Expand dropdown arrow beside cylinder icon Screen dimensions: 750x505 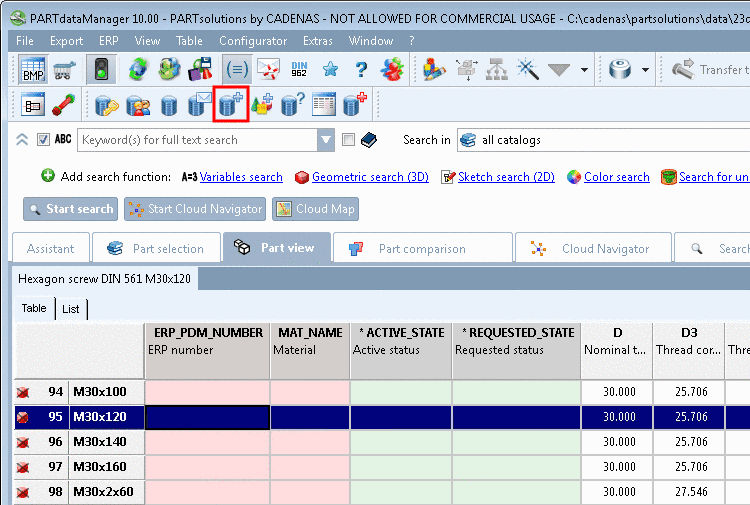(645, 70)
